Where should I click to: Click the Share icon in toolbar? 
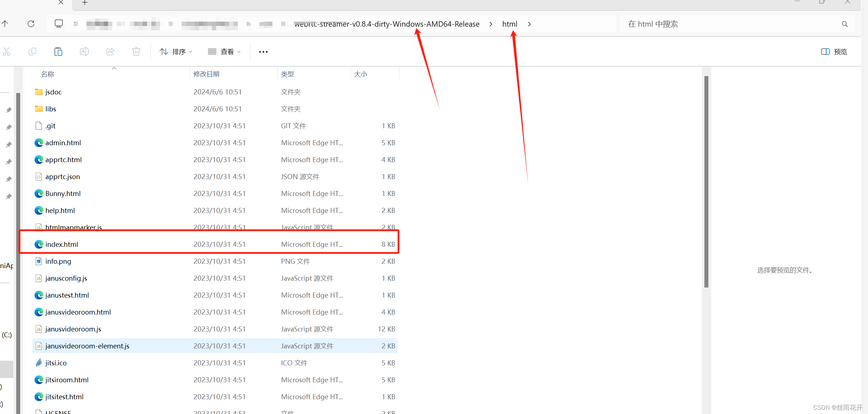pos(110,52)
